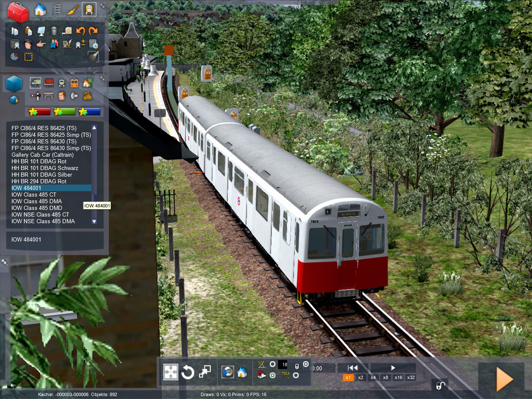The width and height of the screenshot is (532, 399).
Task: Click the train plus-minus consist icon
Action: [x=80, y=44]
